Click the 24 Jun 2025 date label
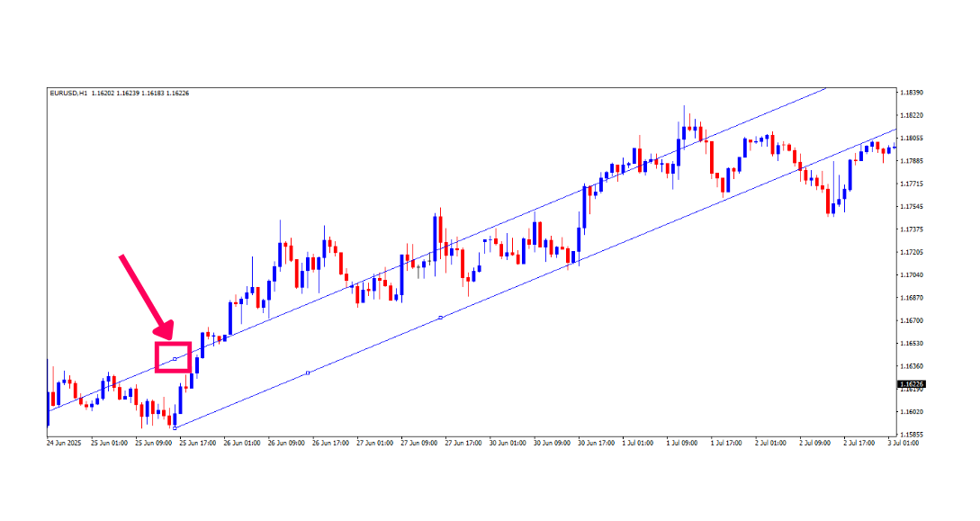This screenshot has height=521, width=980. [65, 443]
